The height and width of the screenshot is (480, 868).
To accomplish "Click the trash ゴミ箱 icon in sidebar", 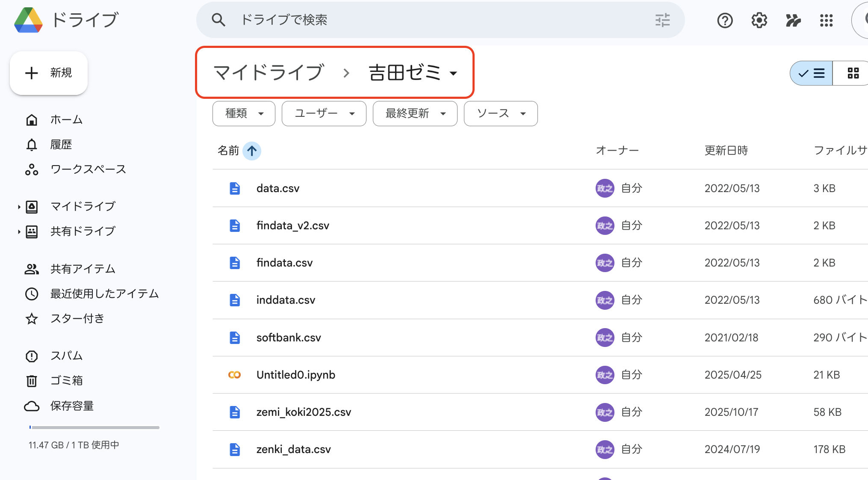I will pos(32,381).
